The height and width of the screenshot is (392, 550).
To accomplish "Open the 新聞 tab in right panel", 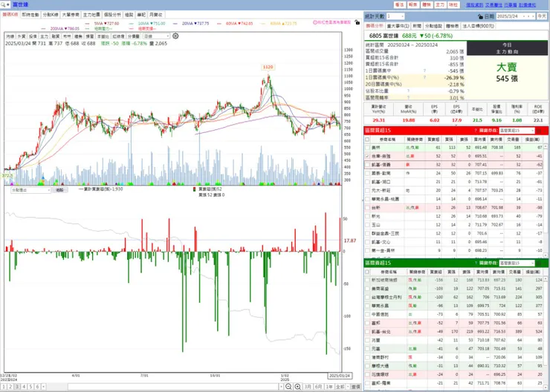I will tap(417, 26).
